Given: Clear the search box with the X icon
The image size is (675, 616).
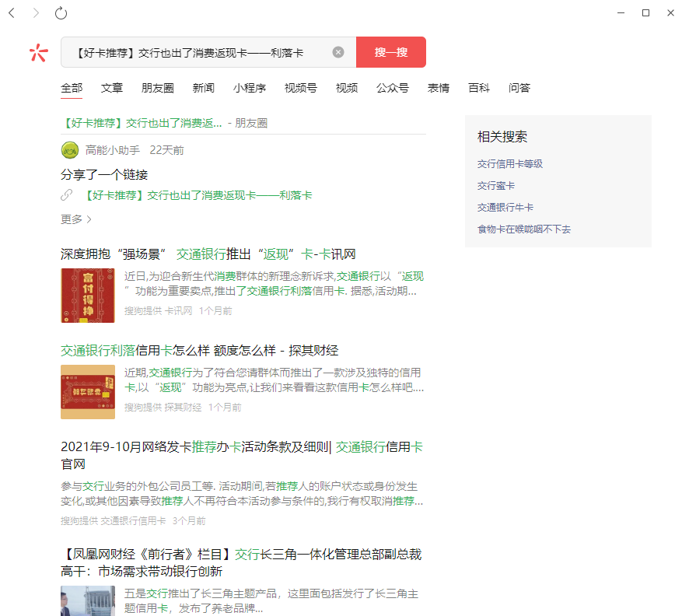Looking at the screenshot, I should [x=338, y=52].
